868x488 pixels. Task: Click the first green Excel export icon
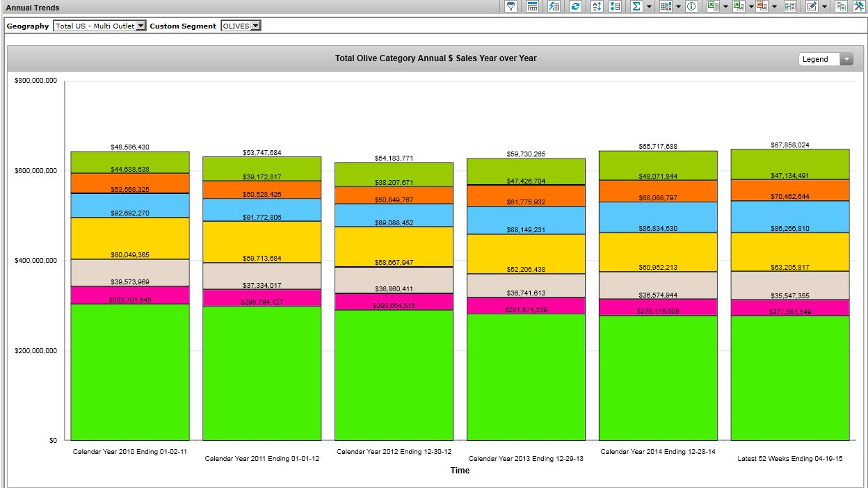coord(712,6)
